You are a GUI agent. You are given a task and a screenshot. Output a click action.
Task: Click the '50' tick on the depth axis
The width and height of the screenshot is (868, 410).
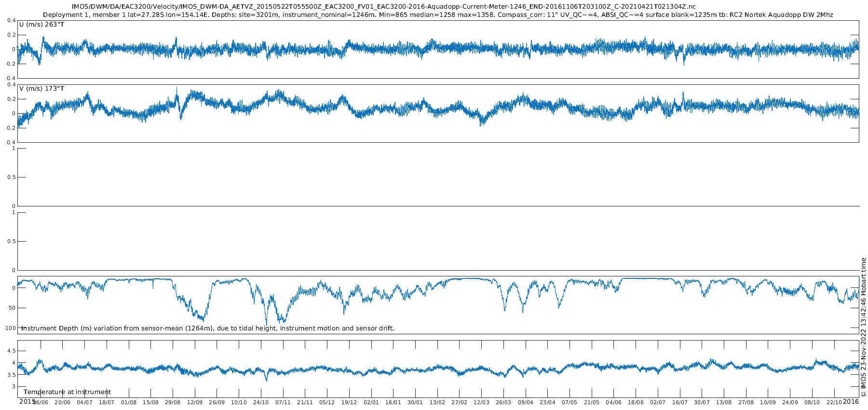(x=12, y=308)
